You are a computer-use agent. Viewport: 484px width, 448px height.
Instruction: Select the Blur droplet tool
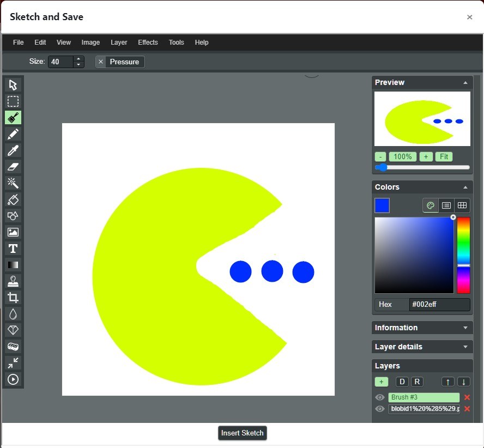pyautogui.click(x=13, y=314)
